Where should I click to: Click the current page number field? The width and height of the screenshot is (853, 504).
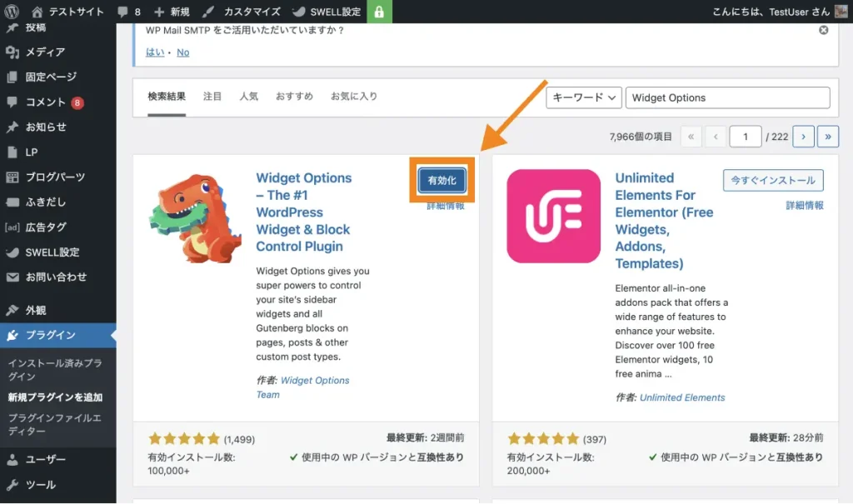746,137
